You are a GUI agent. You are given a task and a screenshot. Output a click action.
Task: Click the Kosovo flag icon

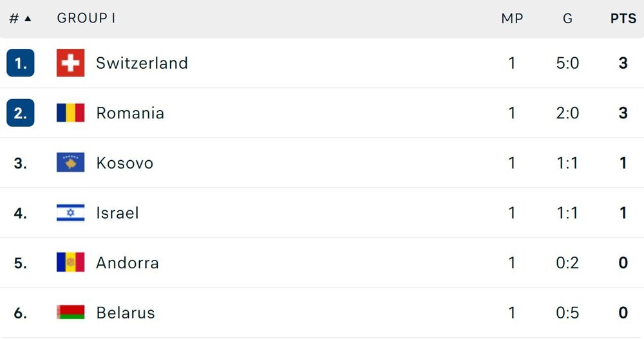click(x=70, y=163)
